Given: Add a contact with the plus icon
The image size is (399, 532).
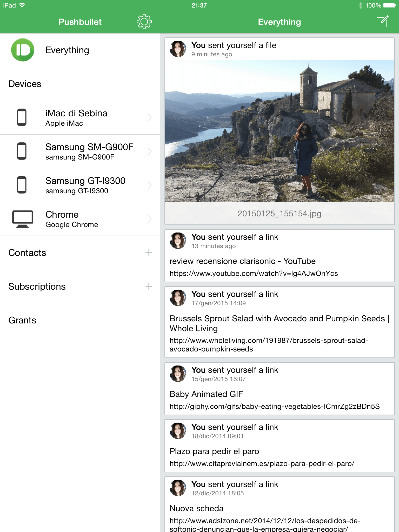Looking at the screenshot, I should coord(149,252).
